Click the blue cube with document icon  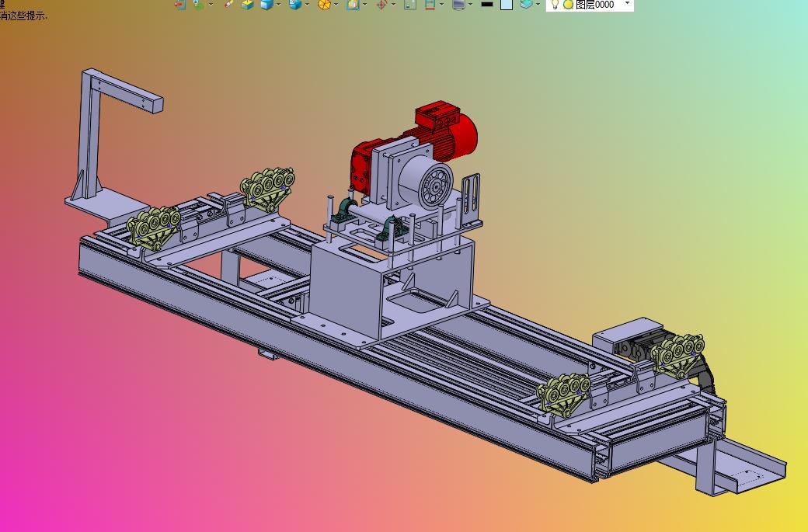click(294, 4)
